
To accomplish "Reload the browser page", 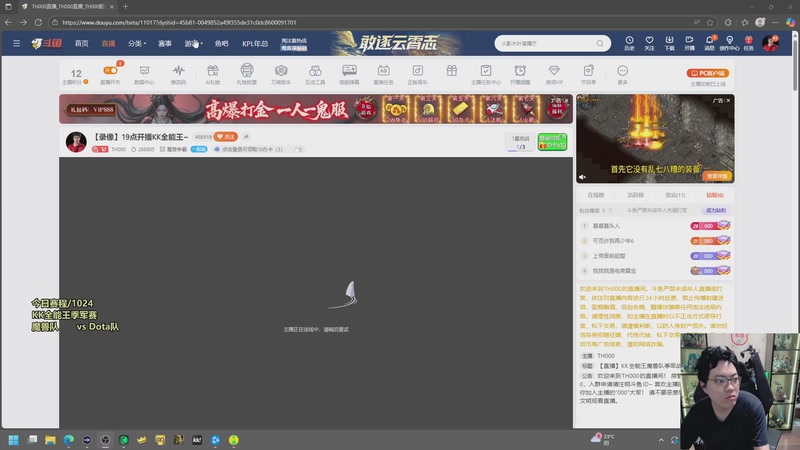I will coord(38,22).
